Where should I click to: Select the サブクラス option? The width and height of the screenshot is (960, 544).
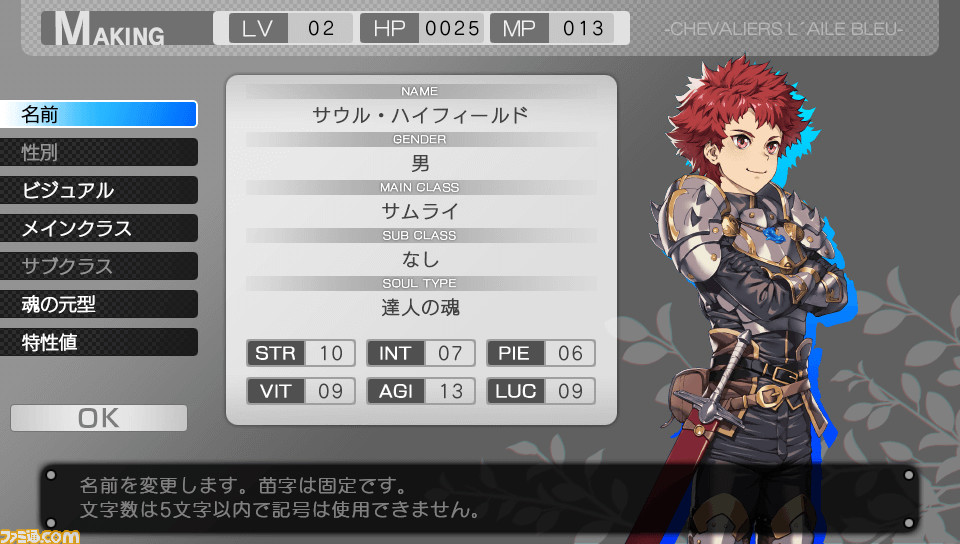[x=99, y=266]
